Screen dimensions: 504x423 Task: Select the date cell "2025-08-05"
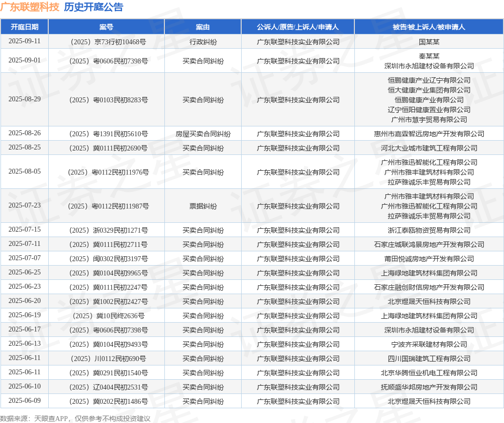(x=25, y=172)
